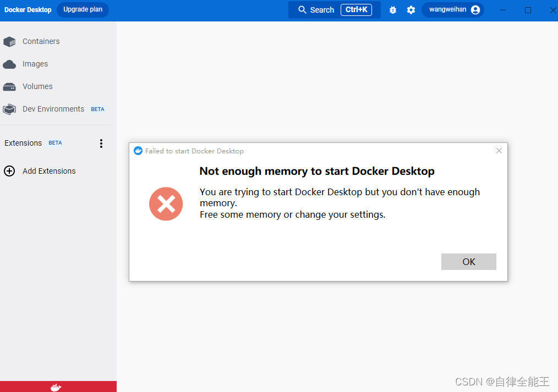Open the Images section
The height and width of the screenshot is (392, 558).
point(36,64)
